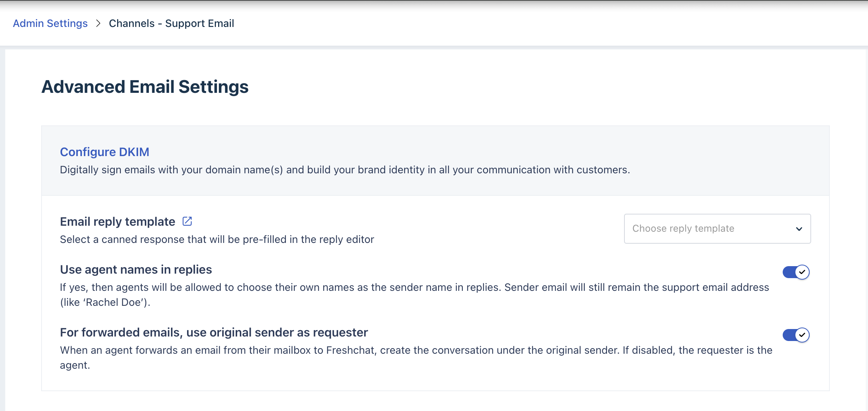Click the checkmark knob on forwarded emails toggle
The height and width of the screenshot is (411, 868).
[802, 335]
